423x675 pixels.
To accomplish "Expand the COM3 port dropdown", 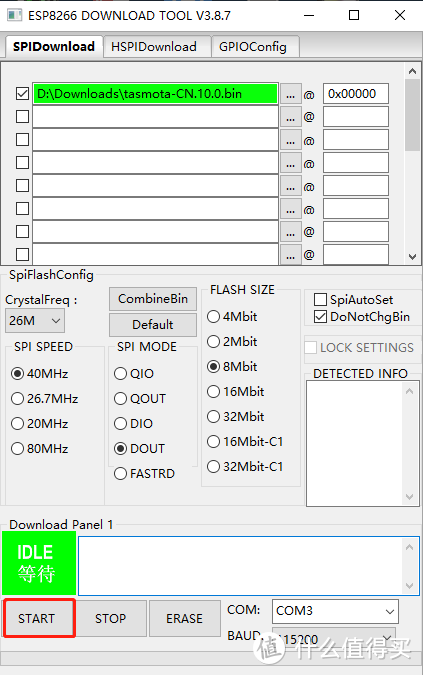I will pyautogui.click(x=335, y=611).
